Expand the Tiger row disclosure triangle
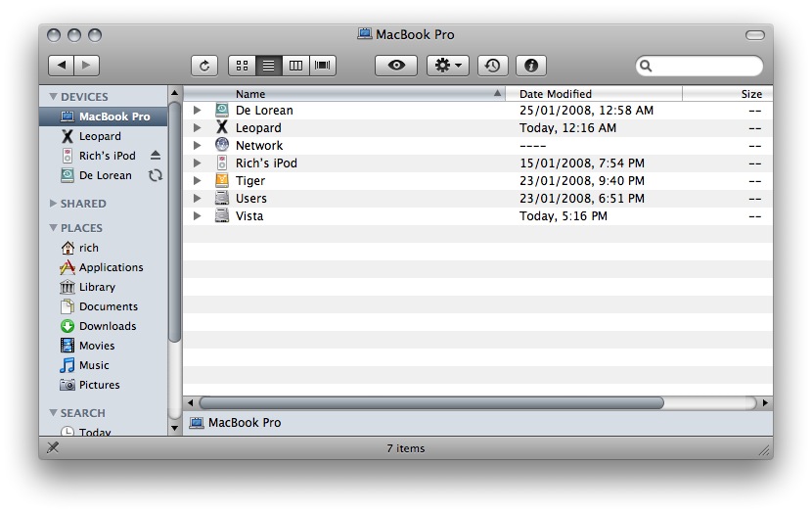 pos(197,180)
